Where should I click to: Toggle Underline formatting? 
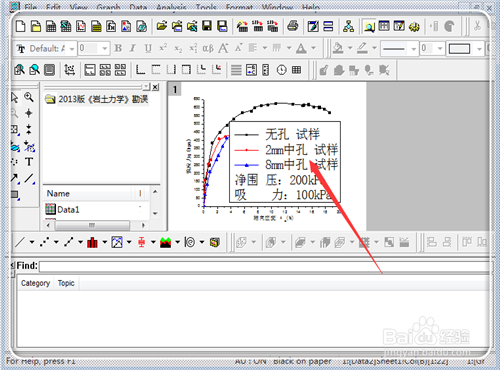(x=148, y=48)
